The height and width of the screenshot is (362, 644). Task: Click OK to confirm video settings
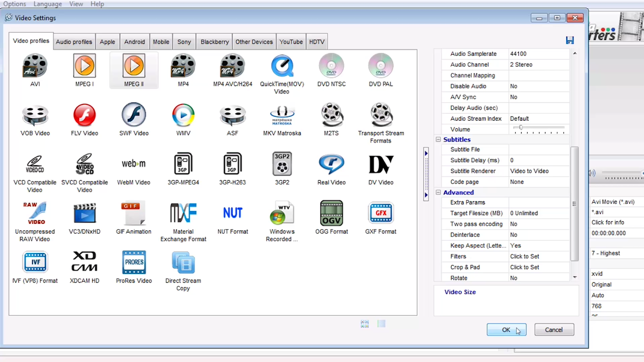tap(506, 330)
